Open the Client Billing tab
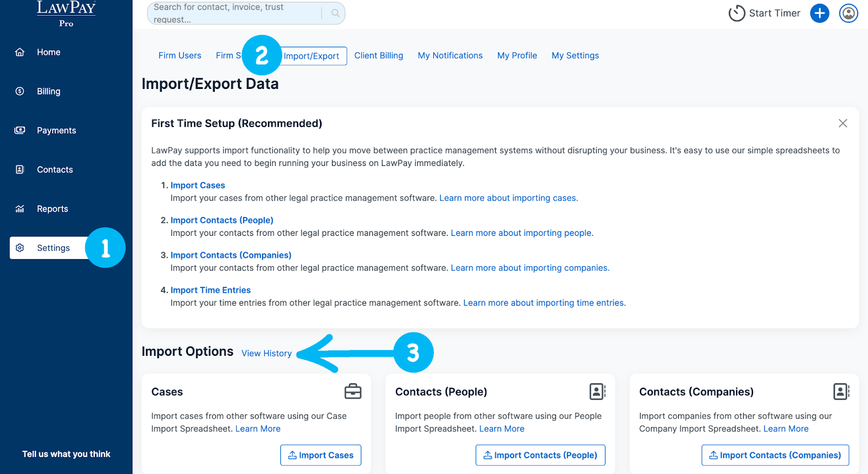Viewport: 868px width, 474px height. pyautogui.click(x=379, y=55)
